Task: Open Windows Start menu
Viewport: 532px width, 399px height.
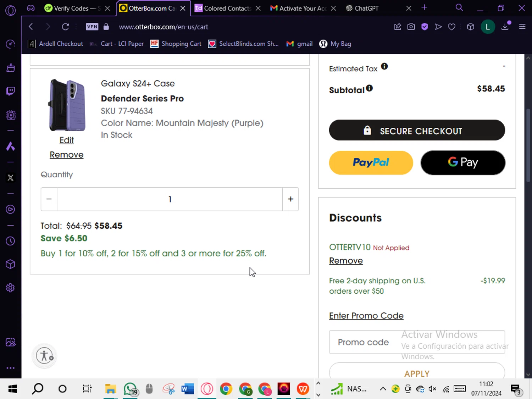Action: click(12, 389)
